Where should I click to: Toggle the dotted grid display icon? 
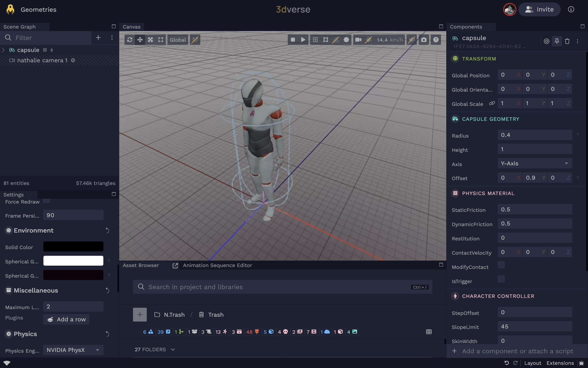tap(315, 40)
